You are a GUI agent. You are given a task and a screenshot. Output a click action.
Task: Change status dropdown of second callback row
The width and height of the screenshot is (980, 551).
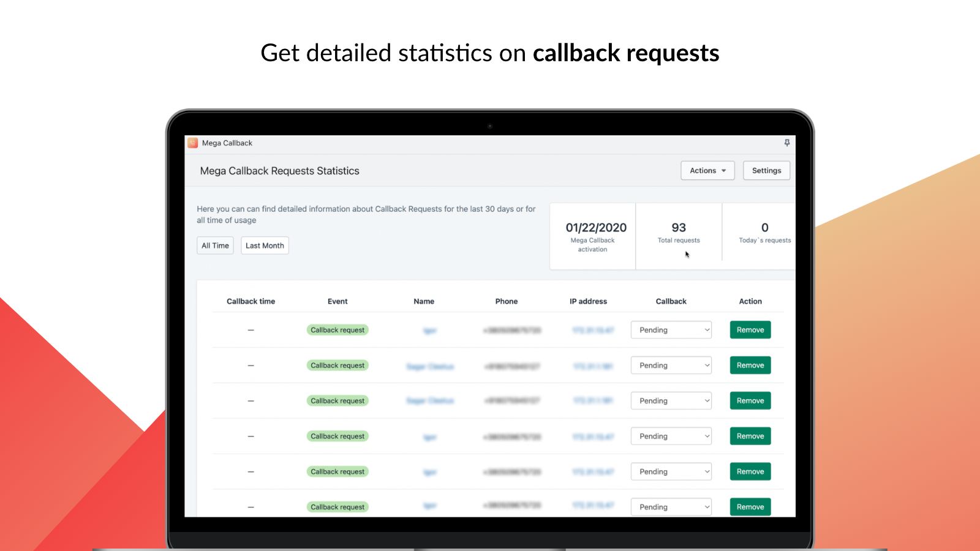[x=671, y=365]
